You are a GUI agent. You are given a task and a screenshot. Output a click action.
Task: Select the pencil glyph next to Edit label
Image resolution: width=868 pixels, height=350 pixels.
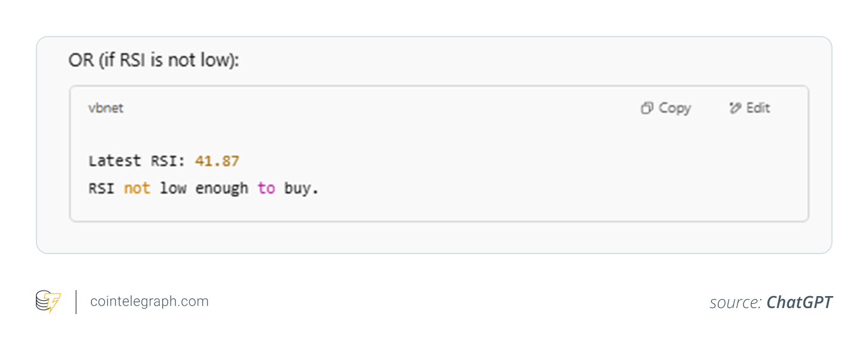tap(735, 108)
